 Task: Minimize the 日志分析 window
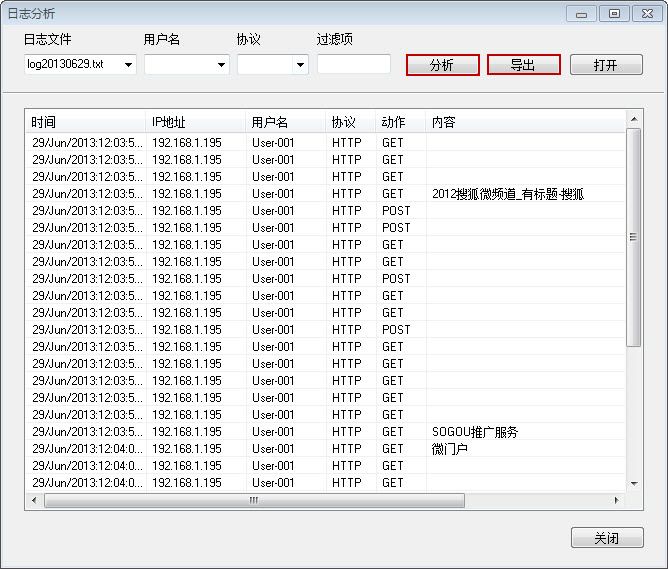(x=581, y=14)
